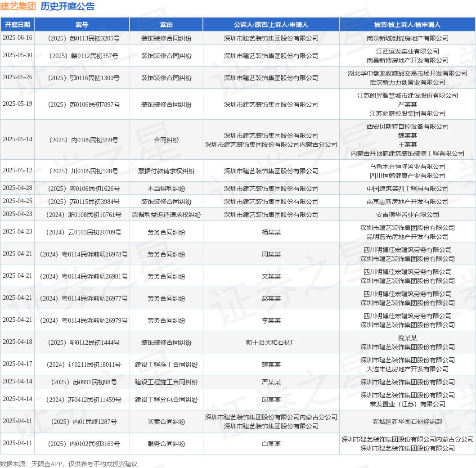Viewport: 476px width, 468px height.
Task: Click the cause 票据利益返还请求权纠纷
Action: [166, 215]
